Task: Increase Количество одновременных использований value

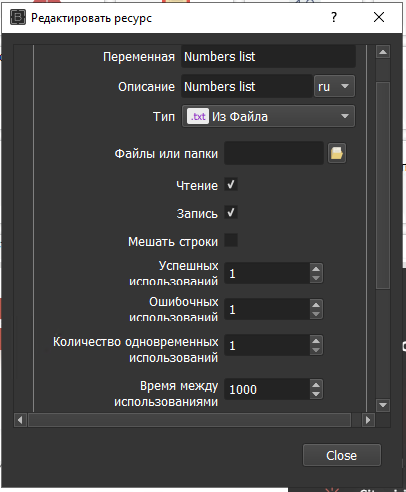Action: click(x=316, y=340)
